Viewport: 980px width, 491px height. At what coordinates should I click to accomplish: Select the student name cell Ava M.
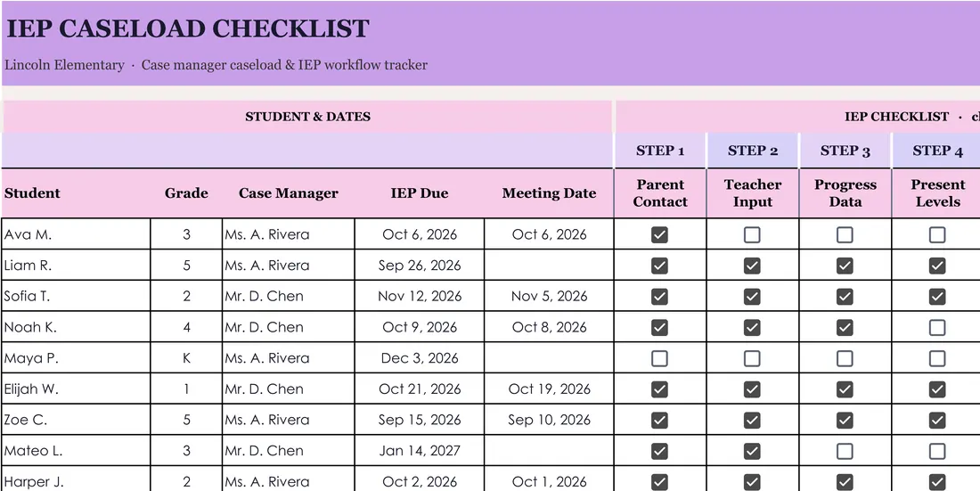coord(76,234)
